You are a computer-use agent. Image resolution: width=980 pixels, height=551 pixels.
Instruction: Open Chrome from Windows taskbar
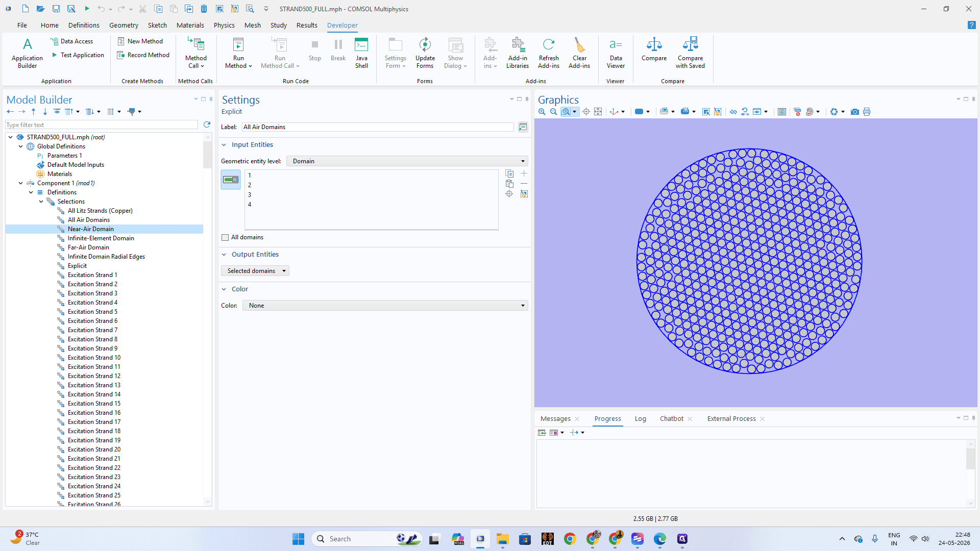click(x=570, y=539)
